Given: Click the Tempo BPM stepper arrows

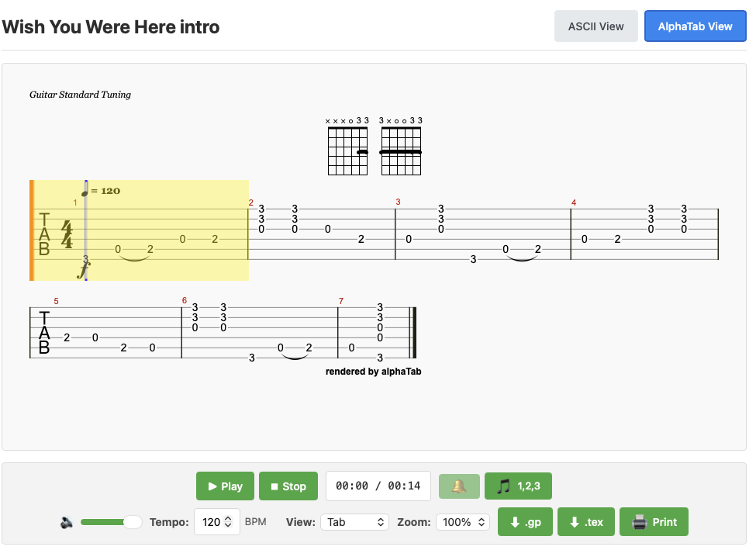Looking at the screenshot, I should coord(229,522).
